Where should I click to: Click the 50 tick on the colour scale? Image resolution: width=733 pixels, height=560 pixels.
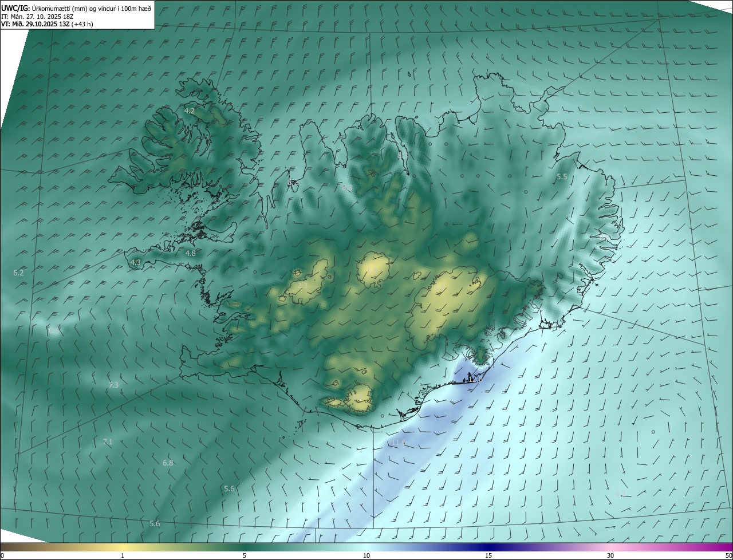[728, 556]
